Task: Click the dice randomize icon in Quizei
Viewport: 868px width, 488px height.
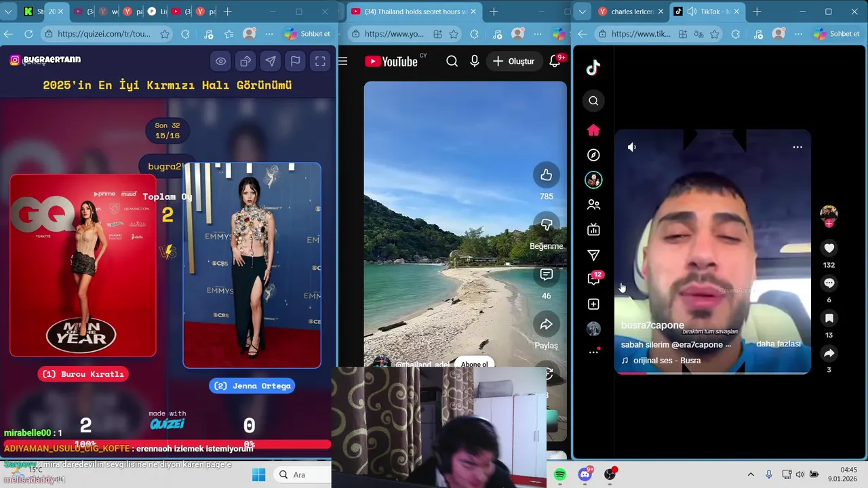Action: coord(245,61)
